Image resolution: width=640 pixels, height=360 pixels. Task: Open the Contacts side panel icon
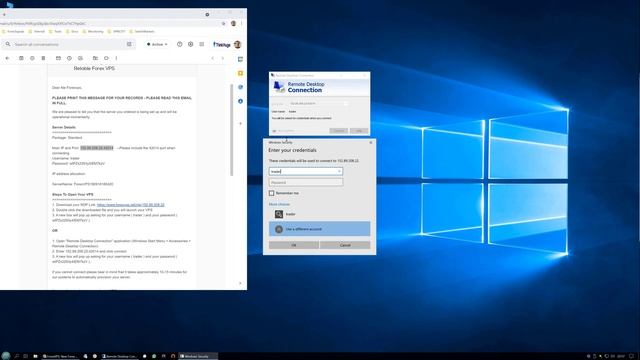click(x=240, y=101)
